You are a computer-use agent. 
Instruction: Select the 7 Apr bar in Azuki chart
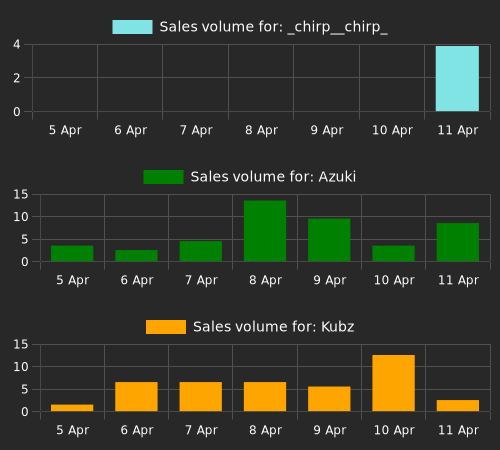coord(201,251)
